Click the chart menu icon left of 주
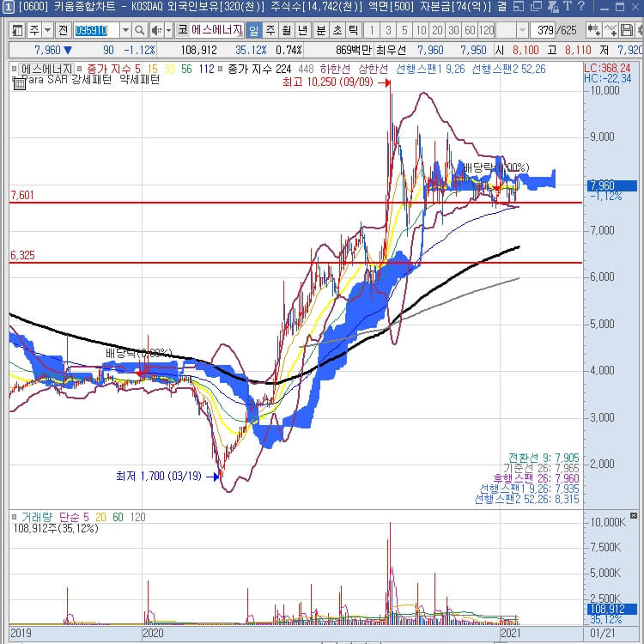The width and height of the screenshot is (644, 644). click(17, 30)
